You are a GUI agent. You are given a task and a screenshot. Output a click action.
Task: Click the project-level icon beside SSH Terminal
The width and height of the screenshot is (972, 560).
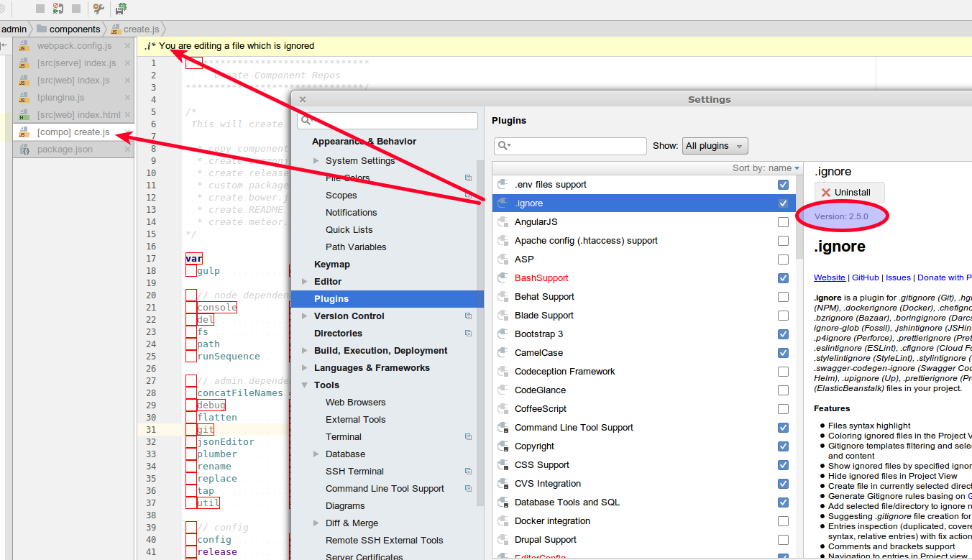pyautogui.click(x=468, y=472)
